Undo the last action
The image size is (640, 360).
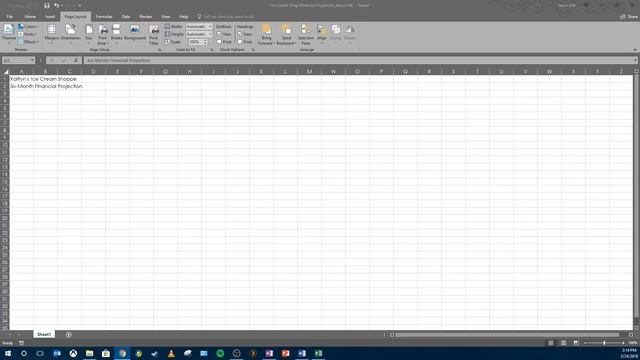pos(57,5)
